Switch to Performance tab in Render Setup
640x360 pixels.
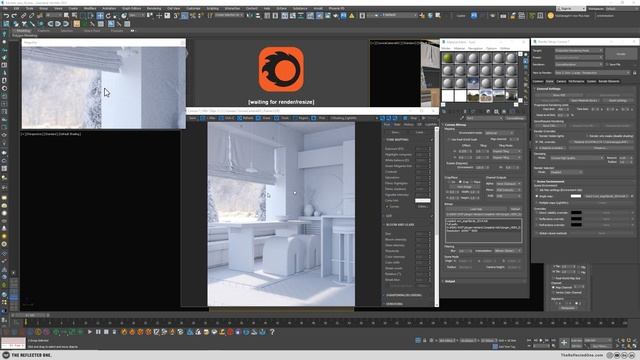pyautogui.click(x=576, y=81)
